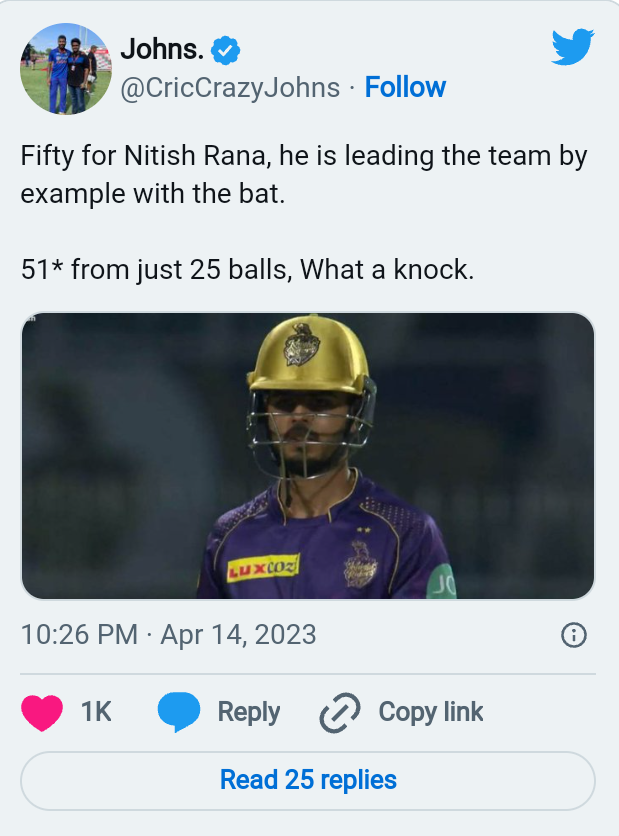This screenshot has width=619, height=836.
Task: Click the 'Fifty for Nitish Rana' tweet text
Action: (x=303, y=174)
